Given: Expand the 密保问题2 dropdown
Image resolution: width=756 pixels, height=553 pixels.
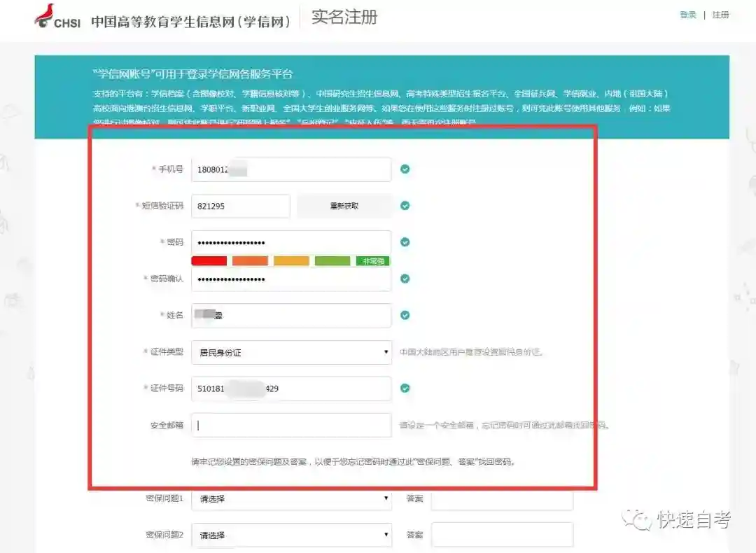Looking at the screenshot, I should (290, 535).
